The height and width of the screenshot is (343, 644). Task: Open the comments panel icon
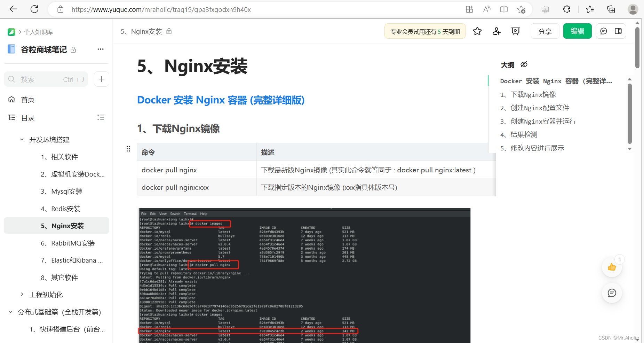click(603, 31)
